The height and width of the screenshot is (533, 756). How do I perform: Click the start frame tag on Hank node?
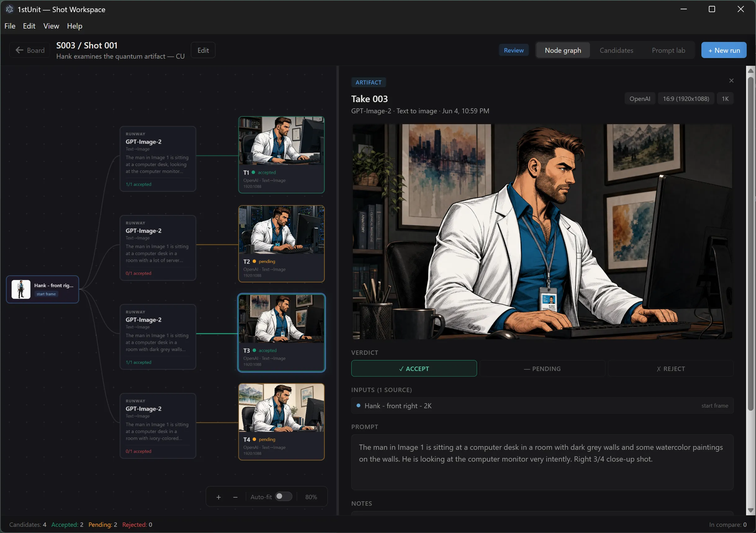46,294
